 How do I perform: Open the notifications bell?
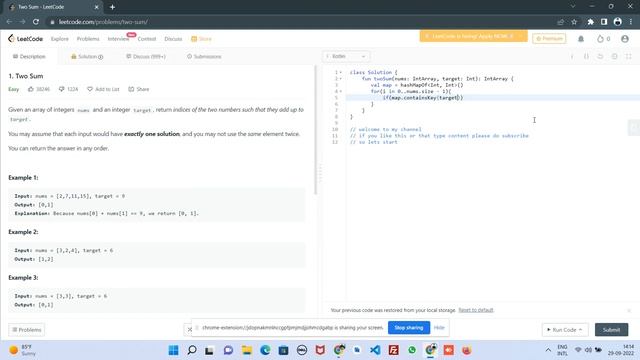click(x=581, y=39)
